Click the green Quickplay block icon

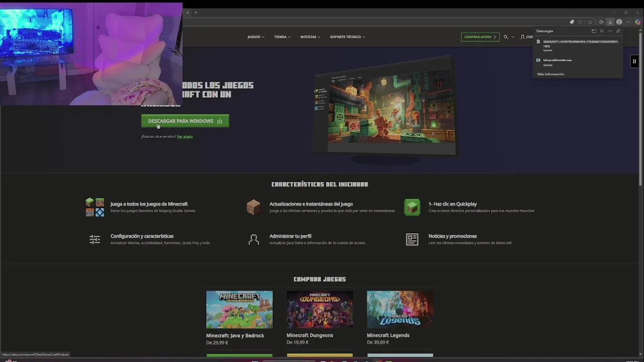tap(412, 207)
